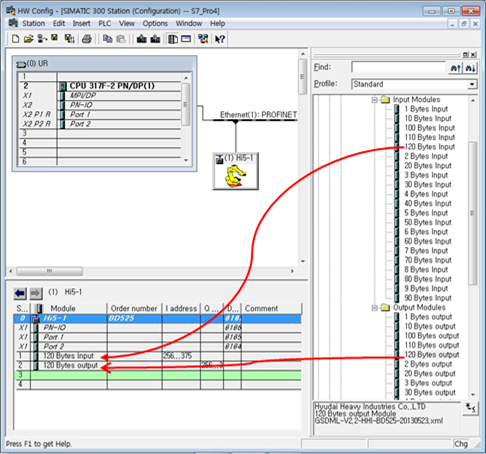Screen dimensions: 486x454
Task: Collapse the Output Modules folder
Action: tap(375, 308)
